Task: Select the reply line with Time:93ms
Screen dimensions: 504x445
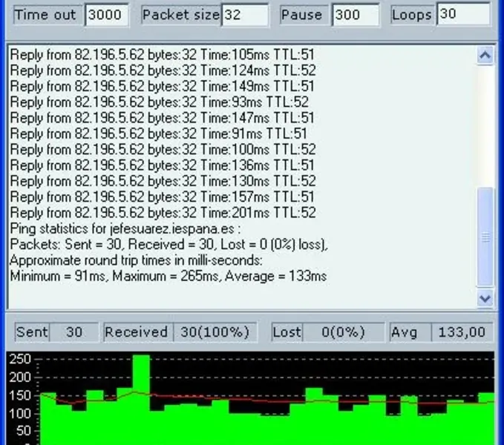Action: click(x=160, y=102)
